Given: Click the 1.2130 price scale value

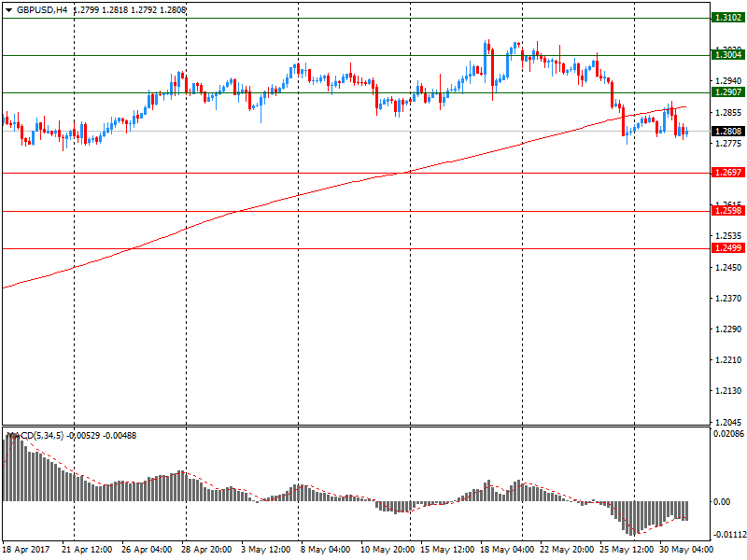Looking at the screenshot, I should (x=729, y=391).
